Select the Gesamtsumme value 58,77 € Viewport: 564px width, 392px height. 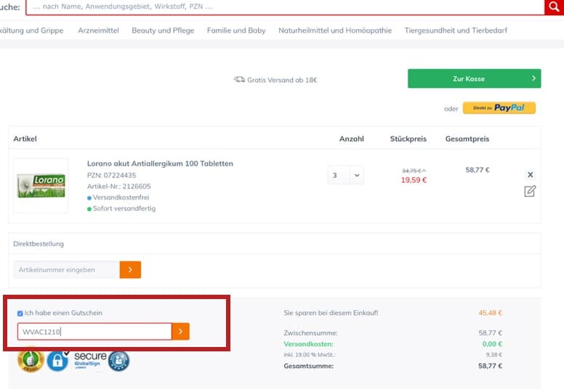[490, 366]
